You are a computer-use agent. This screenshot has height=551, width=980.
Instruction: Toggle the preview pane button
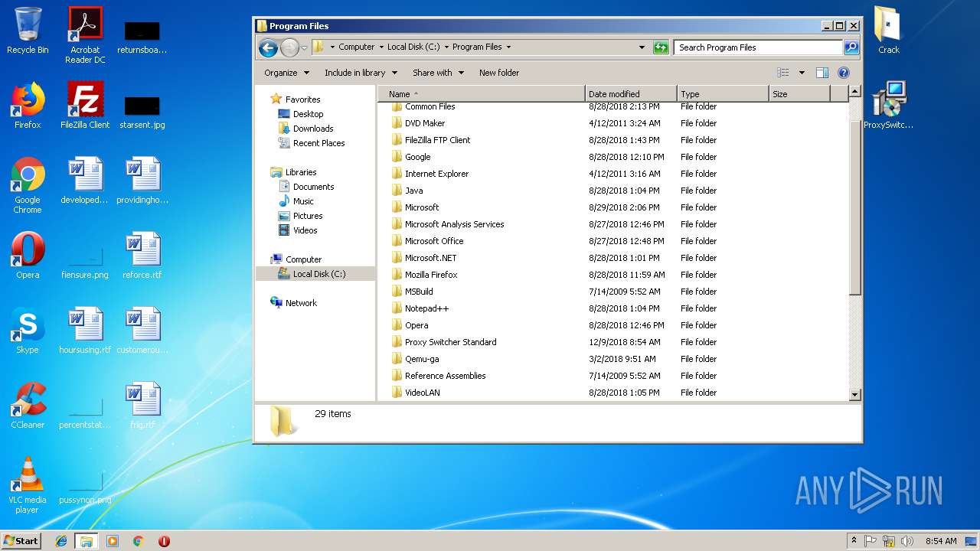pos(822,73)
